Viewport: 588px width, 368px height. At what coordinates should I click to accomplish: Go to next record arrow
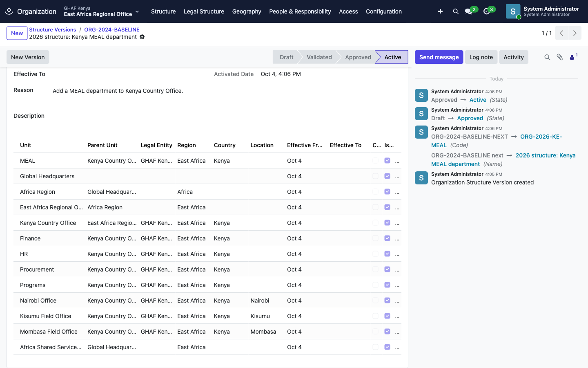(575, 33)
